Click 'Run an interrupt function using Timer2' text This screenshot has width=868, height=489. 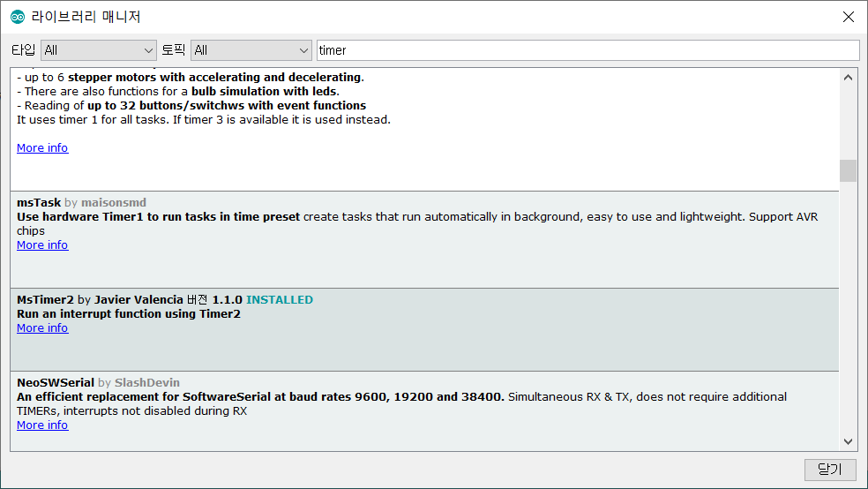pyautogui.click(x=129, y=314)
